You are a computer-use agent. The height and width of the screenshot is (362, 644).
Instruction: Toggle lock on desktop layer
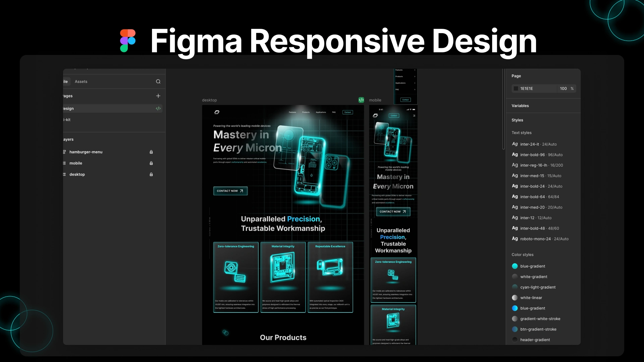[151, 174]
